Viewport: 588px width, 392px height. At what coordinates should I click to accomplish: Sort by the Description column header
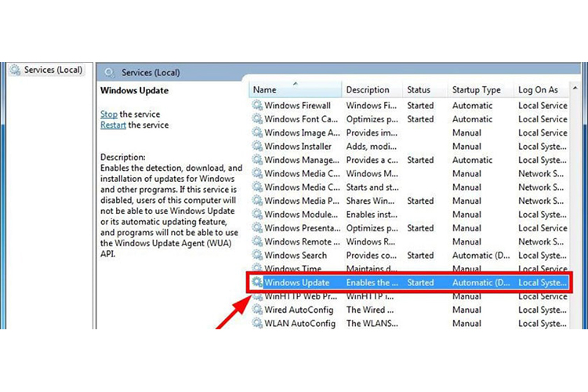pyautogui.click(x=372, y=89)
